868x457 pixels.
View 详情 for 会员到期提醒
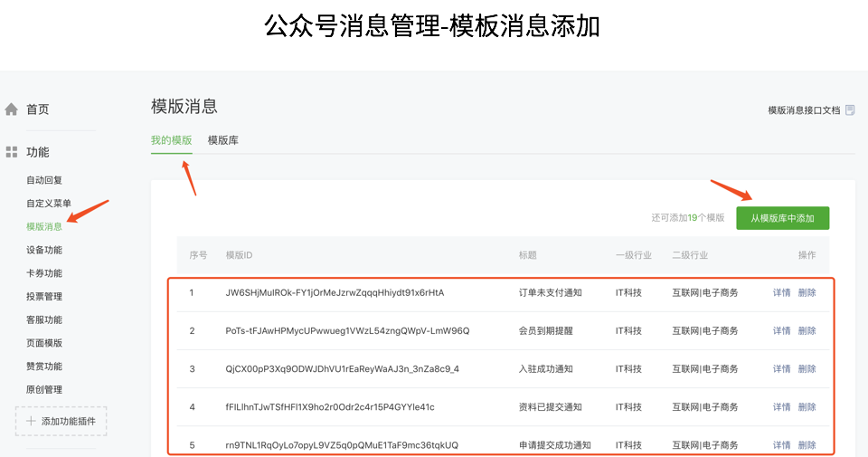(x=781, y=330)
